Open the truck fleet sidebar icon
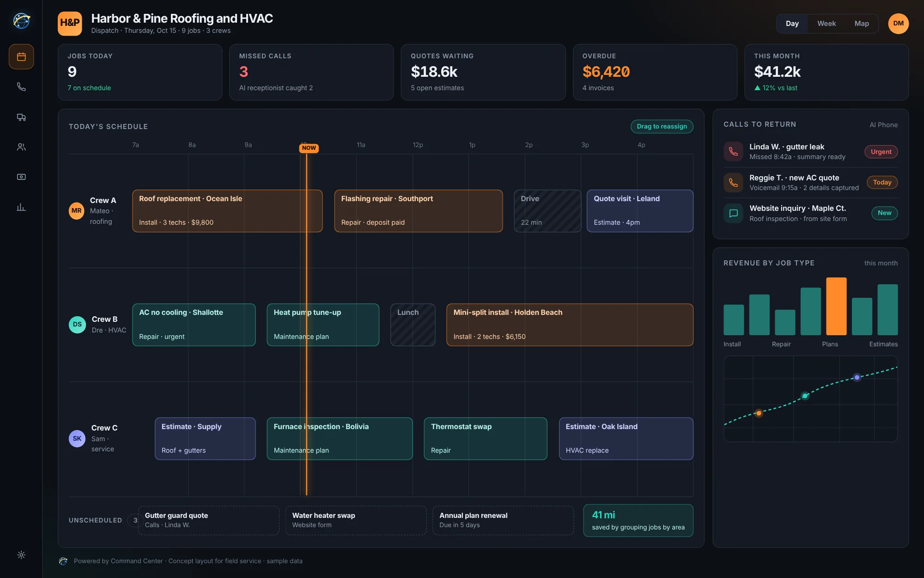 pyautogui.click(x=21, y=117)
